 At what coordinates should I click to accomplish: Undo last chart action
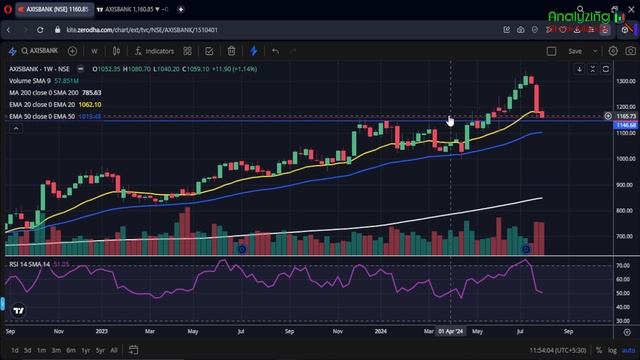point(276,51)
